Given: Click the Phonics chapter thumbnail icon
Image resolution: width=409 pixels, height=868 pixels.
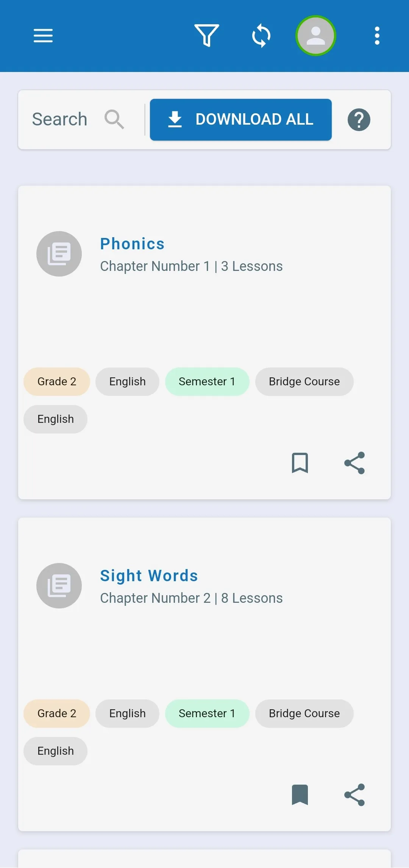Looking at the screenshot, I should click(x=59, y=254).
